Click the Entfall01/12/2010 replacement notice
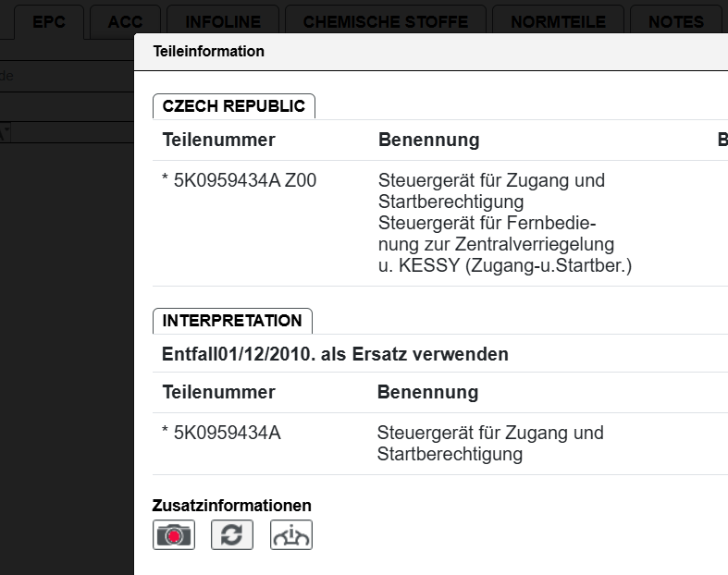This screenshot has height=575, width=728. 335,354
